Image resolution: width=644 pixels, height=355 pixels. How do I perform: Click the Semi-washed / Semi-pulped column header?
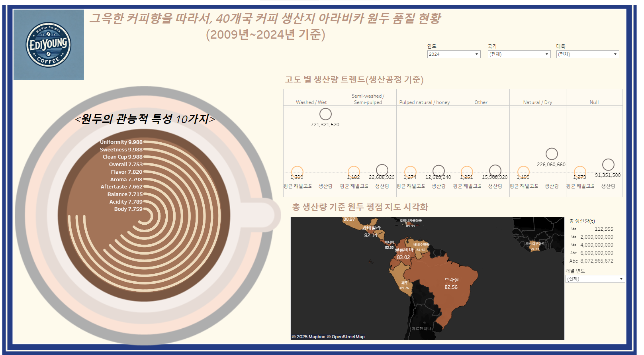coord(368,99)
